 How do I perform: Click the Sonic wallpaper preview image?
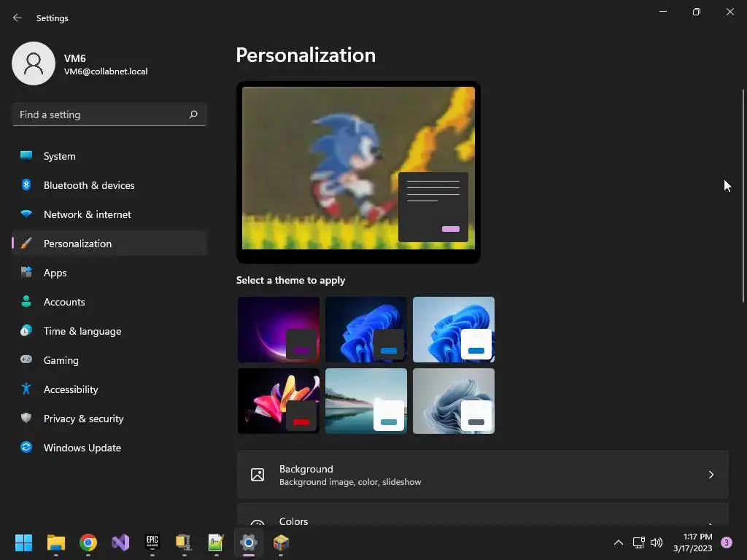point(358,168)
